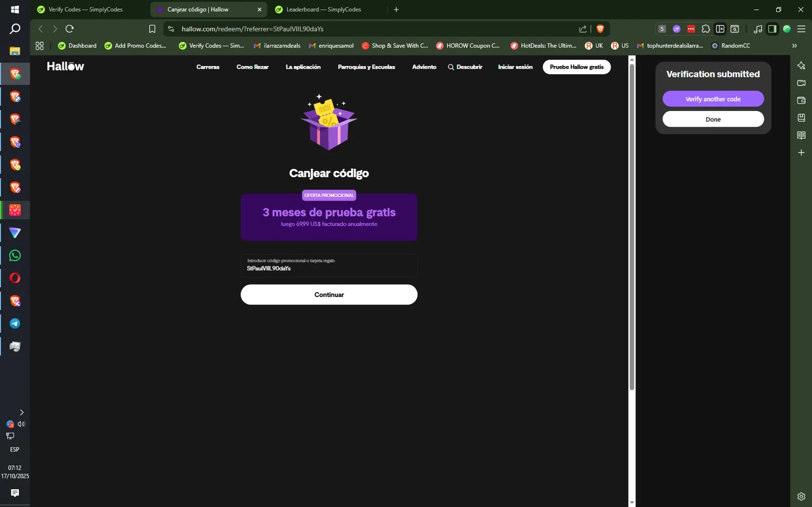Expand hidden bookmarks with double chevron
The height and width of the screenshot is (507, 812).
[x=794, y=46]
